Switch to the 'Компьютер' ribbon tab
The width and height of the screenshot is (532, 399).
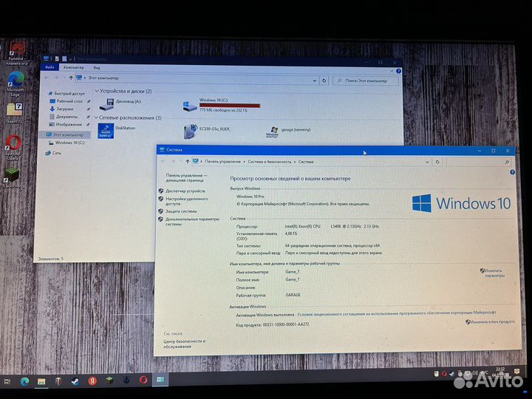click(x=73, y=66)
